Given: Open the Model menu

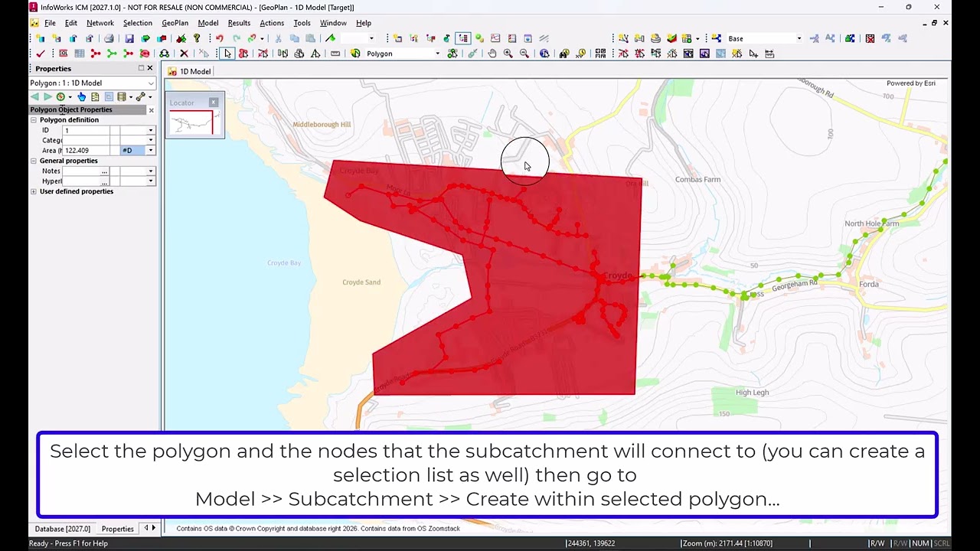Looking at the screenshot, I should tap(208, 23).
